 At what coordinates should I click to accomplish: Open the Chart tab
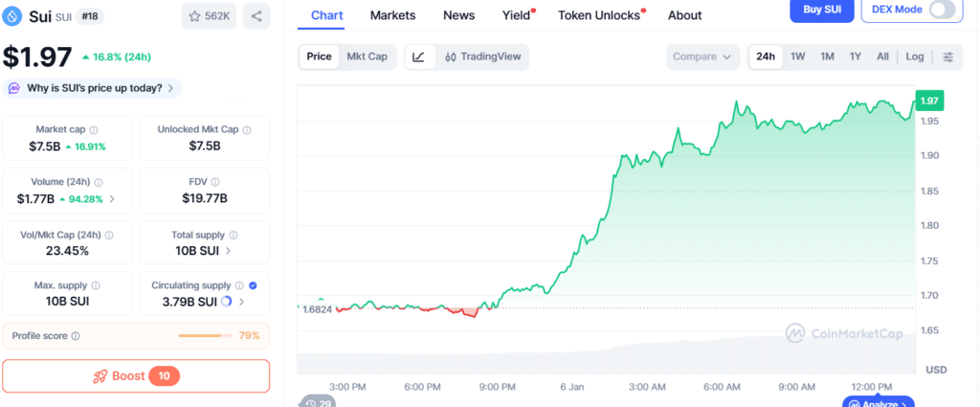pyautogui.click(x=326, y=15)
